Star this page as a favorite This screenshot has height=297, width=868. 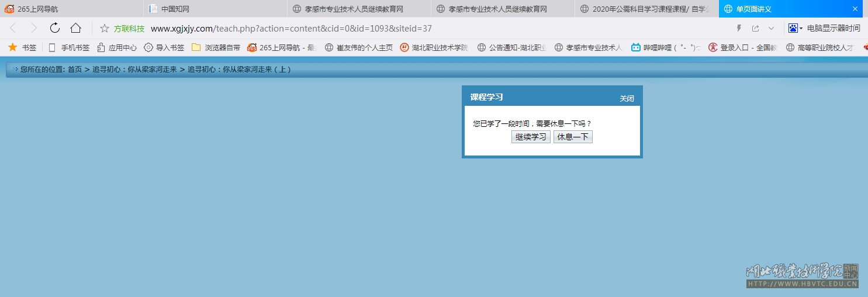[x=105, y=29]
